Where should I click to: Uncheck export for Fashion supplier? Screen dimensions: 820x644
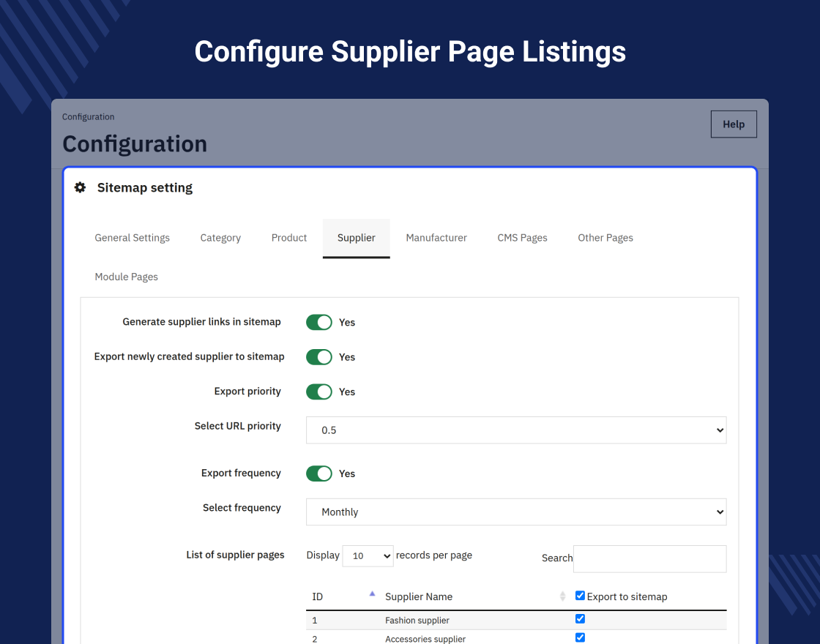click(580, 619)
